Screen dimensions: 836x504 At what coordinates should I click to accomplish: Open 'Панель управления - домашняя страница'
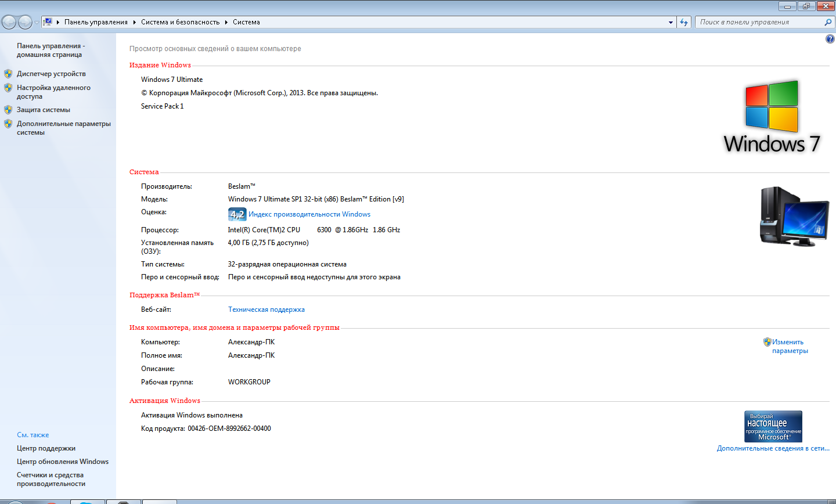(x=51, y=50)
